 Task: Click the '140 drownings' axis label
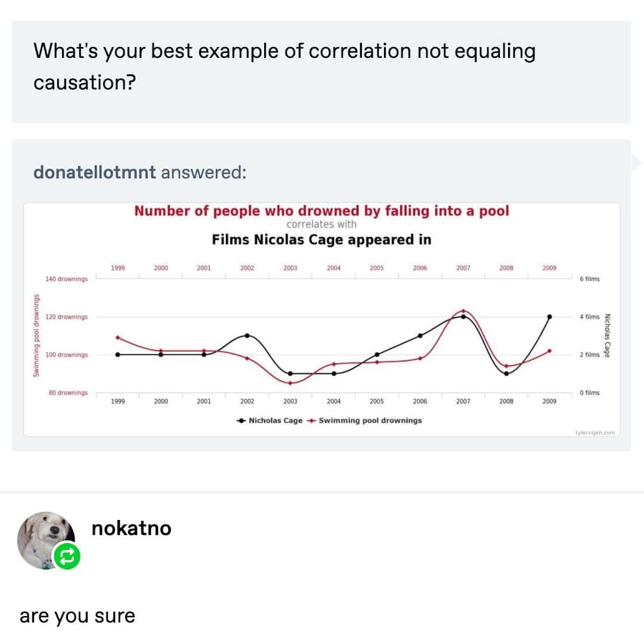tap(66, 279)
